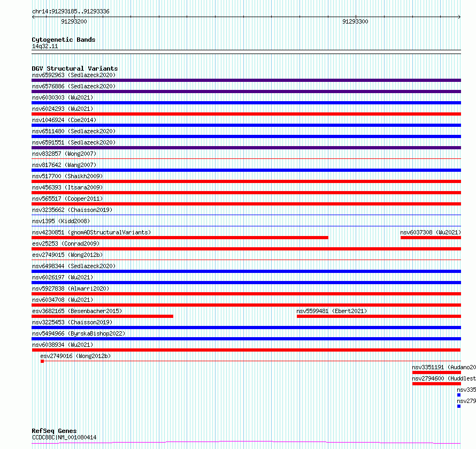The image size is (476, 449).
Task: Click the small blue square under nsv279
Action: pos(459,406)
